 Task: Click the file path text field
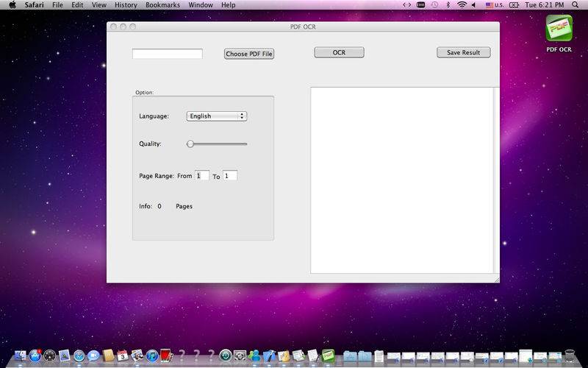point(167,54)
